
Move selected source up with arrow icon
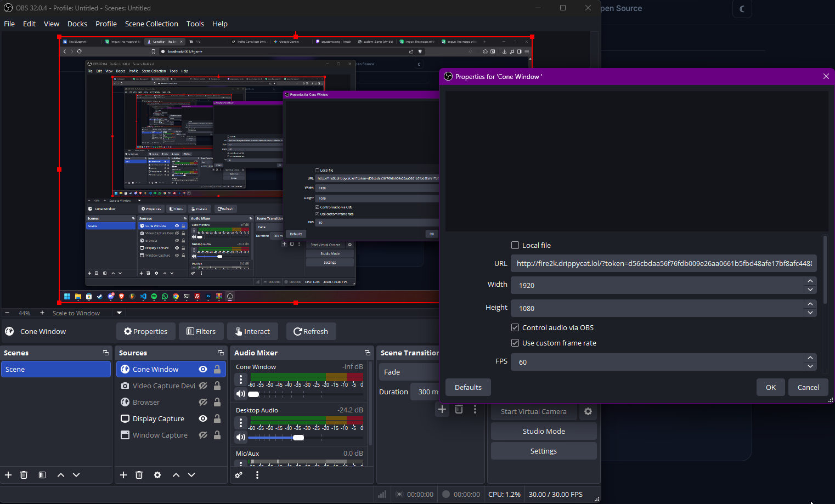click(x=176, y=475)
